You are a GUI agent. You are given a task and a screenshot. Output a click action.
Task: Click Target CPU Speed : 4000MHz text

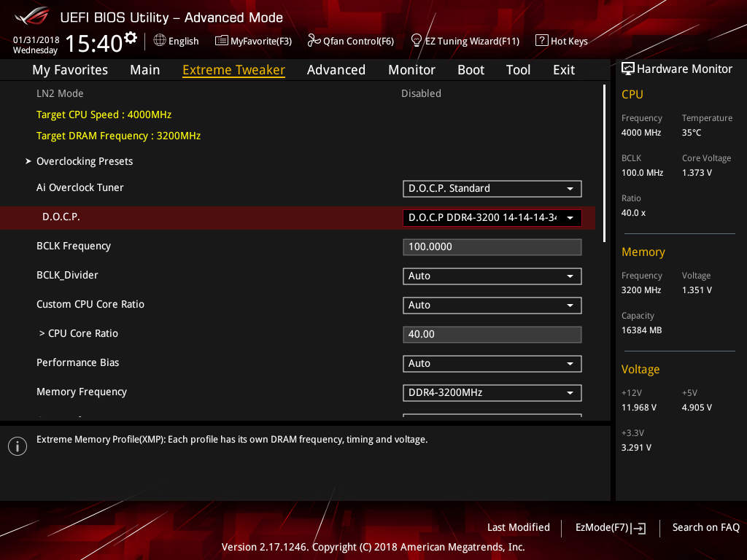point(104,114)
